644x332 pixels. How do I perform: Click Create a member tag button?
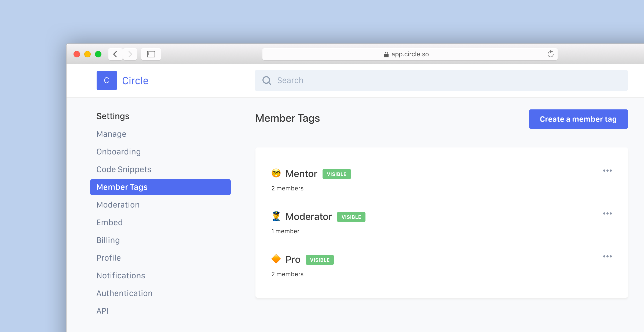point(578,119)
